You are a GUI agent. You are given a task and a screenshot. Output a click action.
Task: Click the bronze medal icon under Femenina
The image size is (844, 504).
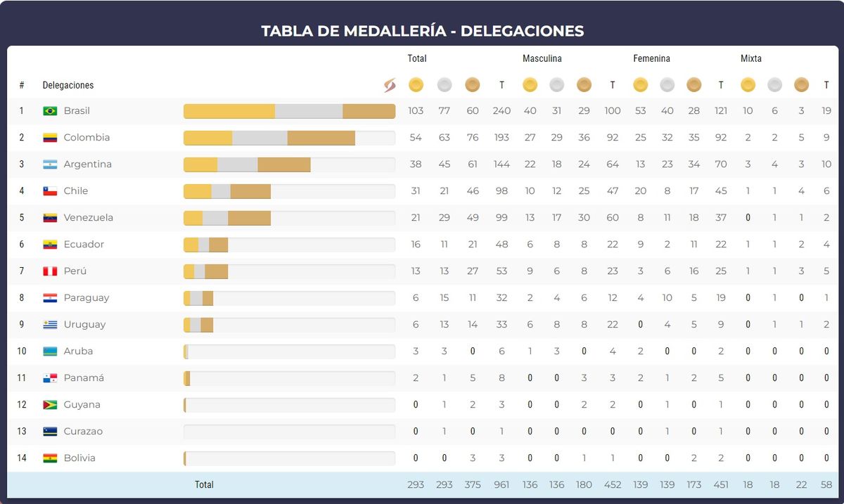click(x=694, y=85)
